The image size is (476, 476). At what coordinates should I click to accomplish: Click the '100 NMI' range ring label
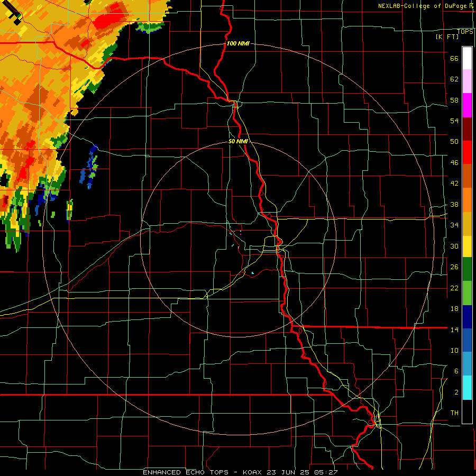point(238,43)
